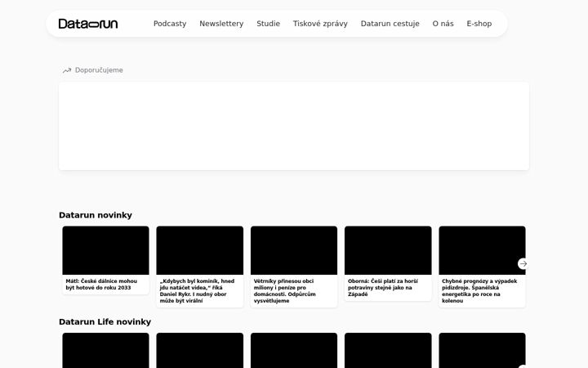Click the empty Doporučujeme featured banner
The image size is (588, 368).
point(294,126)
